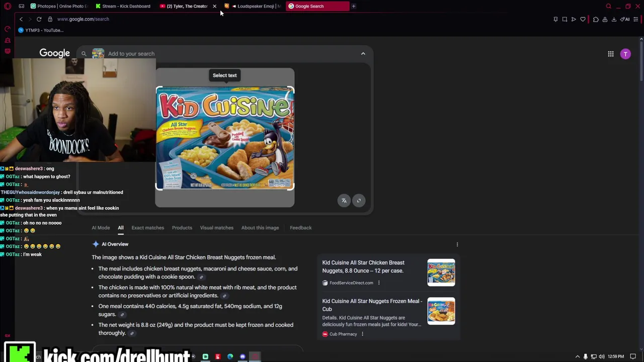Open extensions cube icon
The width and height of the screenshot is (644, 362).
click(x=596, y=19)
